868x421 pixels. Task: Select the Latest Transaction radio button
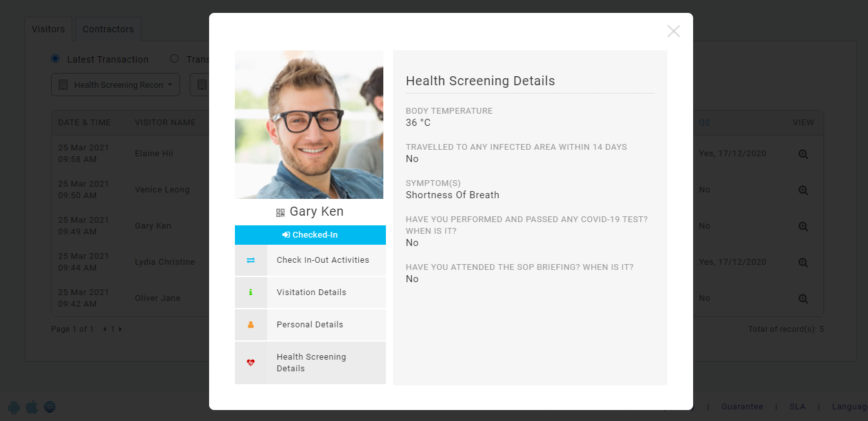tap(56, 59)
